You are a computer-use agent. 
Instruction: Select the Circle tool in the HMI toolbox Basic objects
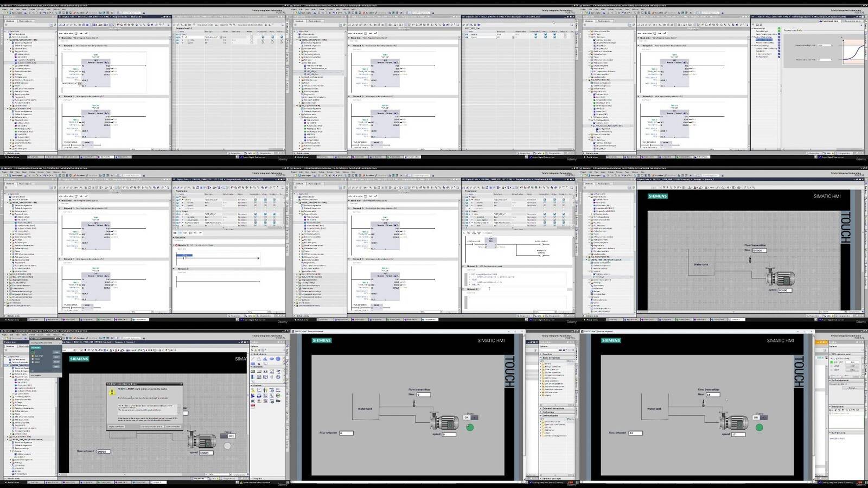pos(278,359)
